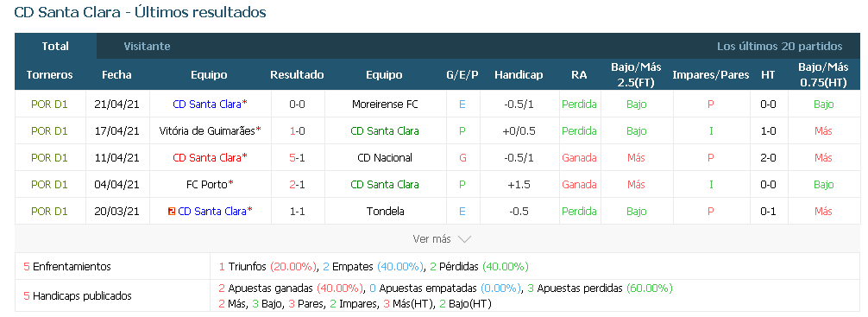
Task: Open the 0-0 match result on 21/04/21
Action: coord(298,105)
